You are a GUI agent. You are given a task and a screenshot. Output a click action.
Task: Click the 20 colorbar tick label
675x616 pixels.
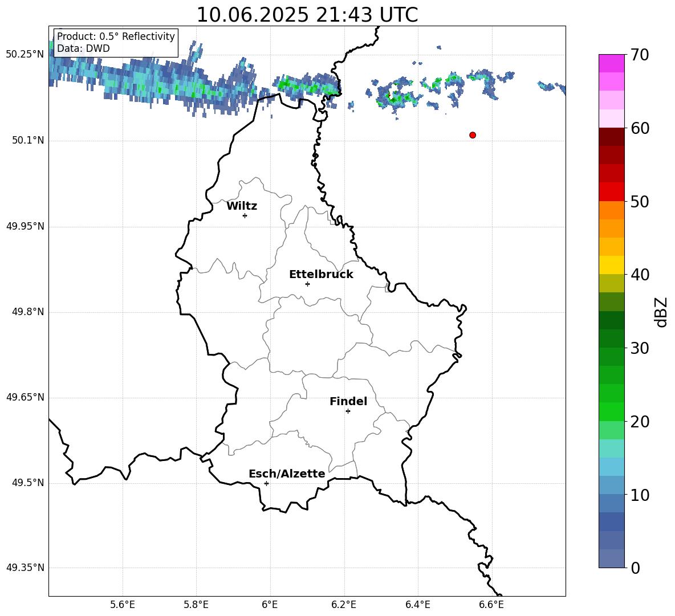tap(640, 422)
